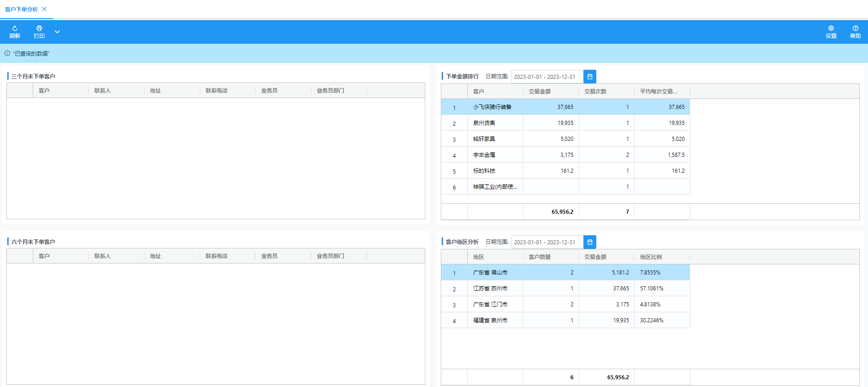Click the info icon beside 已查询的数据
868x387 pixels.
(7, 53)
